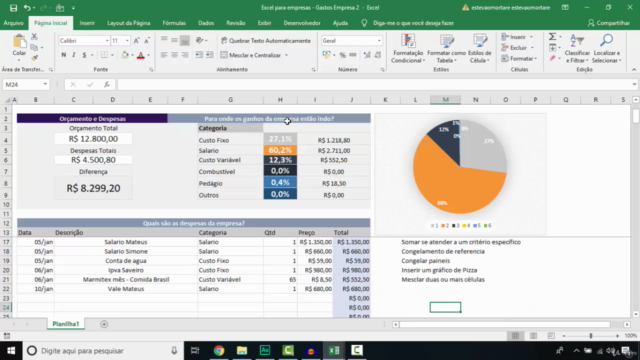Align text to the left

coord(164,55)
